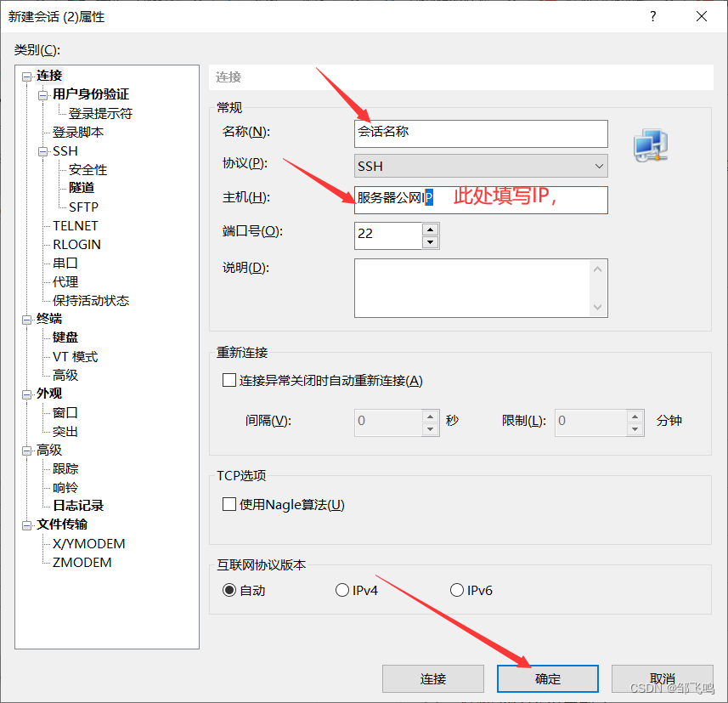Screen dimensions: 728x703
Task: Select 连接 in the category tree
Action: coord(49,76)
